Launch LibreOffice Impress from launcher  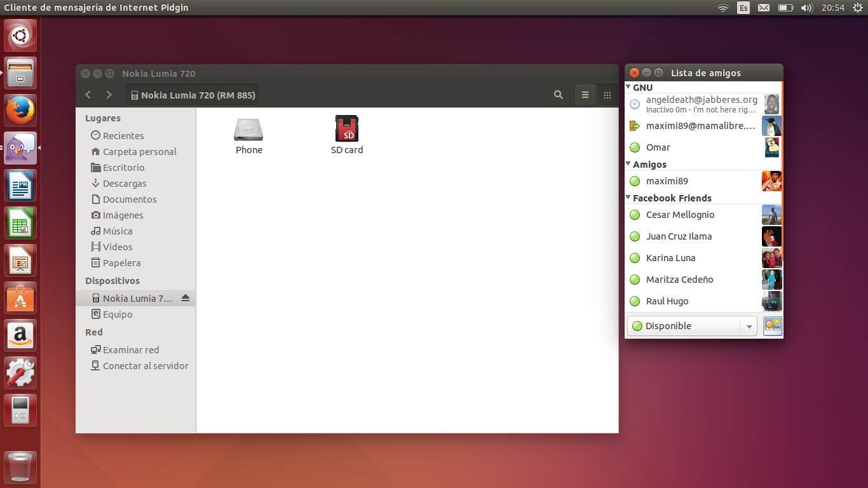[x=20, y=261]
